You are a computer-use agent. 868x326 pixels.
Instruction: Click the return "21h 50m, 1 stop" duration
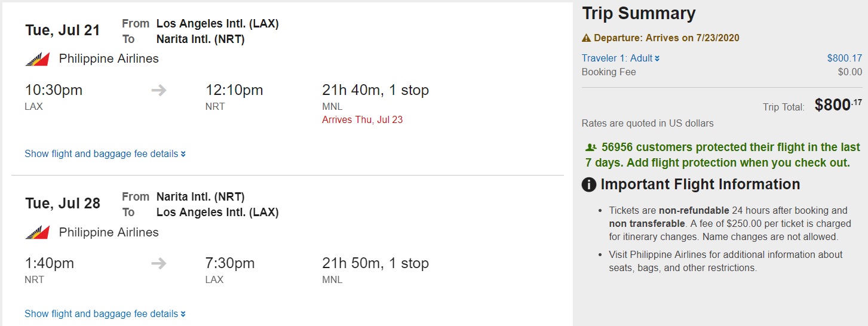(375, 263)
